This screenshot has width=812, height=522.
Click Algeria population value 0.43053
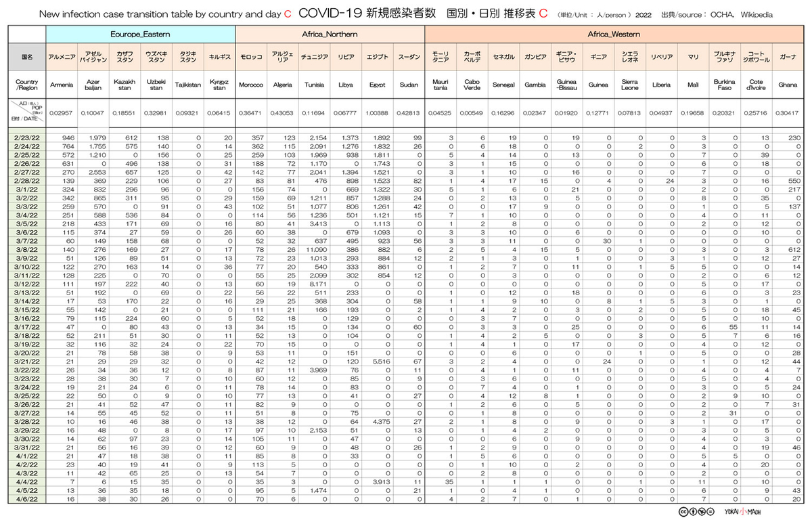click(282, 112)
